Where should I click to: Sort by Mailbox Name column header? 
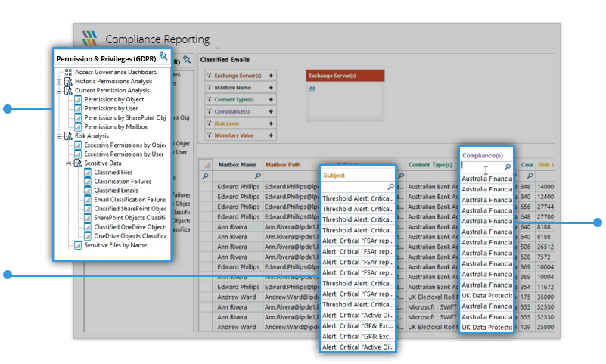(x=238, y=165)
